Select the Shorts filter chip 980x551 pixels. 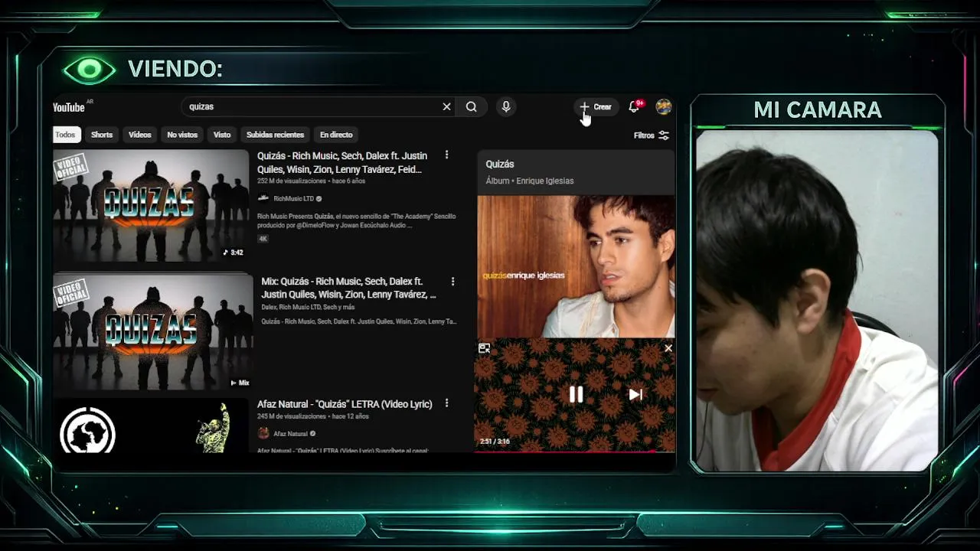(x=102, y=135)
